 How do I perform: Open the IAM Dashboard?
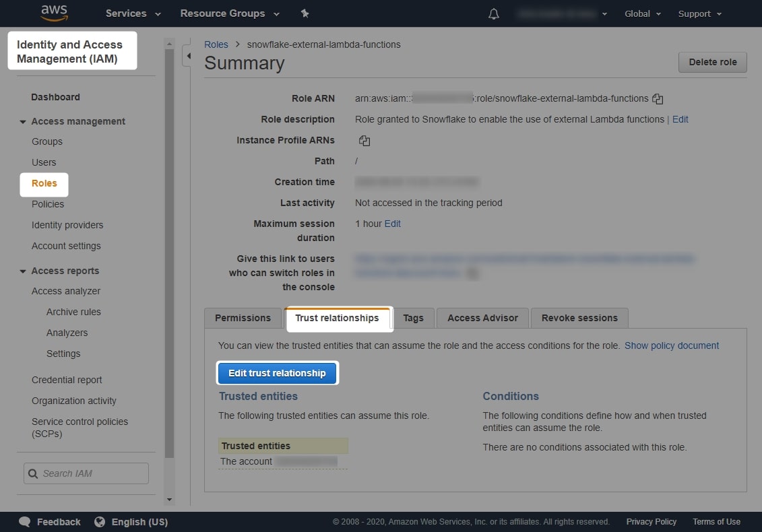pyautogui.click(x=55, y=97)
